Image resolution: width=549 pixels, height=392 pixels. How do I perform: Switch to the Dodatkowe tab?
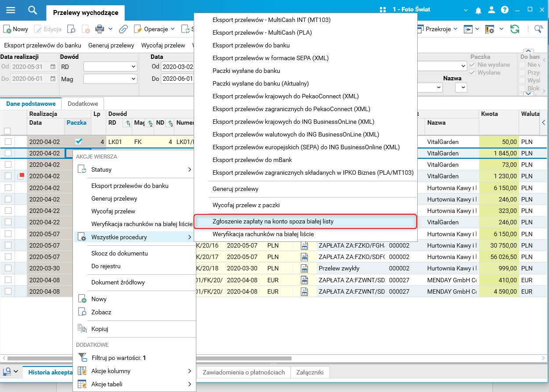pyautogui.click(x=82, y=104)
